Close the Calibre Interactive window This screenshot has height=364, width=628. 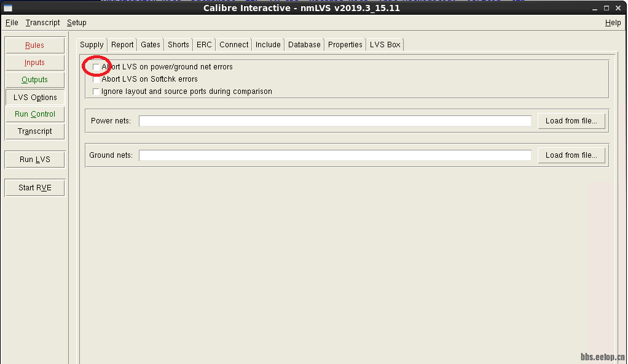click(x=618, y=8)
